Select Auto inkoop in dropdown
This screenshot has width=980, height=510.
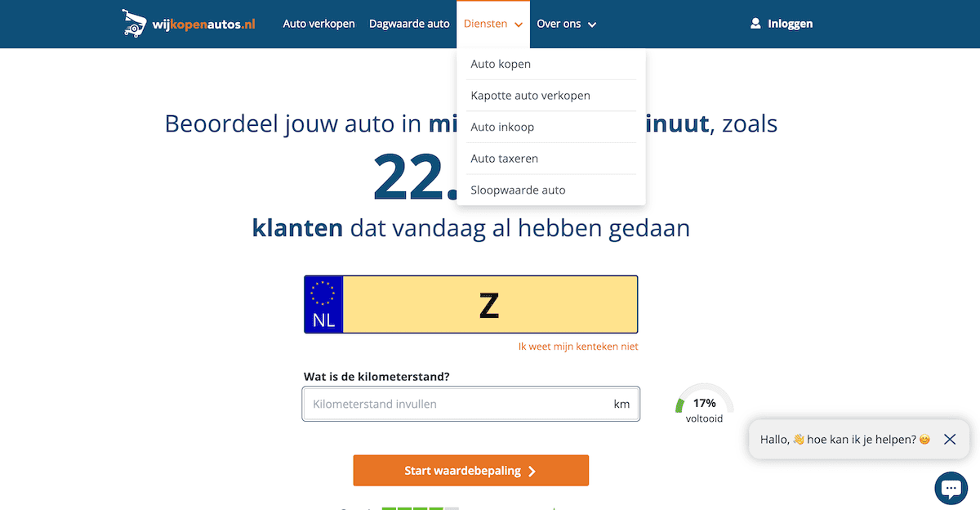pyautogui.click(x=502, y=127)
